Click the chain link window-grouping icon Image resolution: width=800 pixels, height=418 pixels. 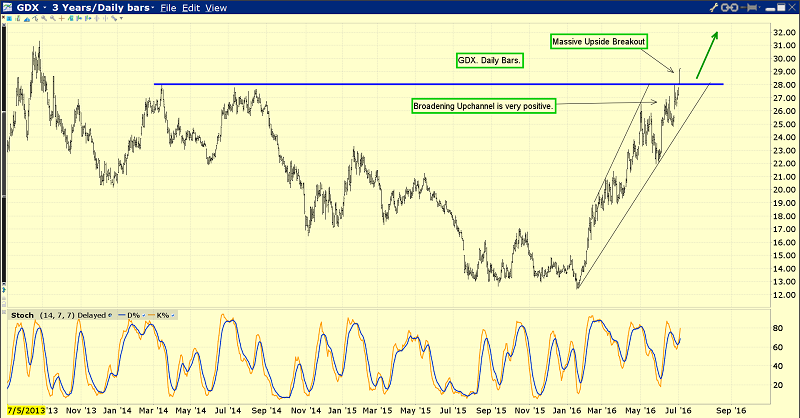(730, 8)
